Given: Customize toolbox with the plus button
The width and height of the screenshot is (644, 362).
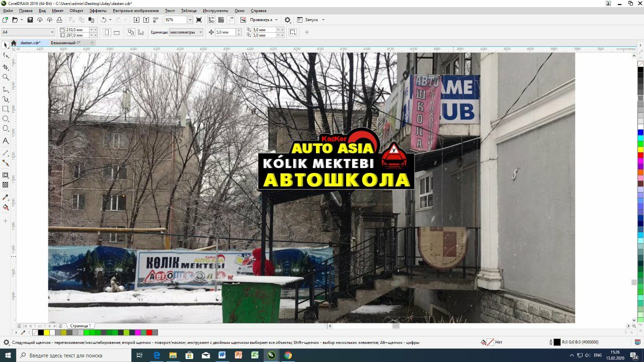Looking at the screenshot, I should pyautogui.click(x=6, y=221).
